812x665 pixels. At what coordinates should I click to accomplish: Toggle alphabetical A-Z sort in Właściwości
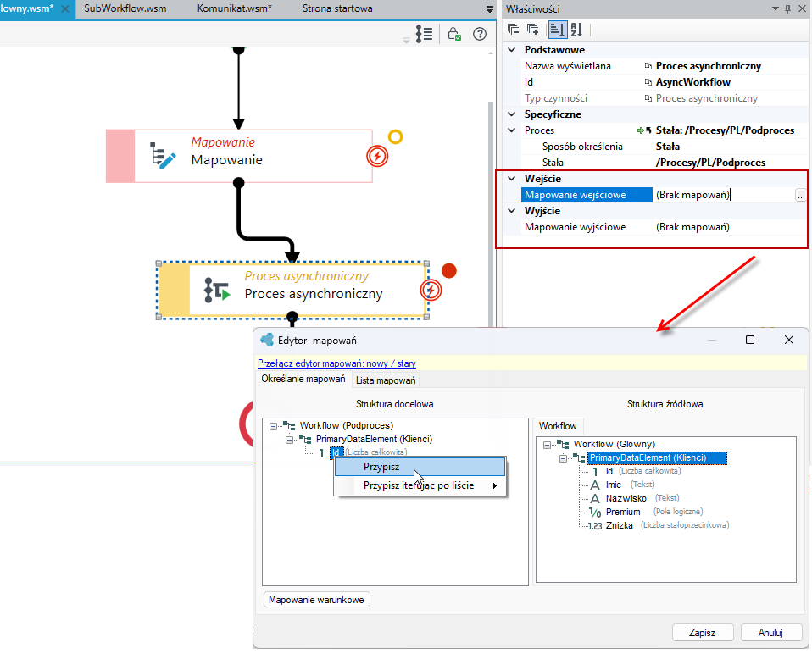click(576, 30)
